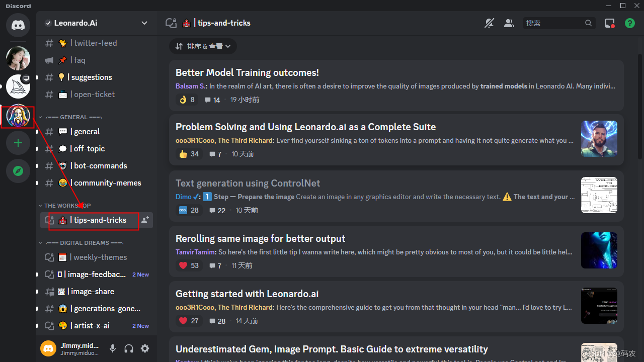Image resolution: width=644 pixels, height=362 pixels.
Task: Open the image-feedback channel
Action: coord(97,274)
